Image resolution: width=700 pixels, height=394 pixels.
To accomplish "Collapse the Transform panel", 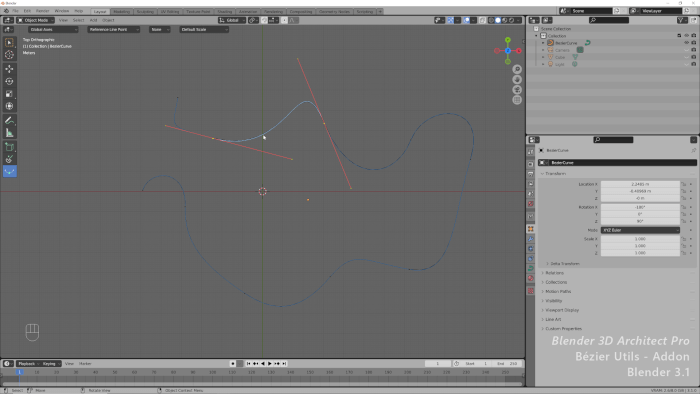I will pos(554,174).
